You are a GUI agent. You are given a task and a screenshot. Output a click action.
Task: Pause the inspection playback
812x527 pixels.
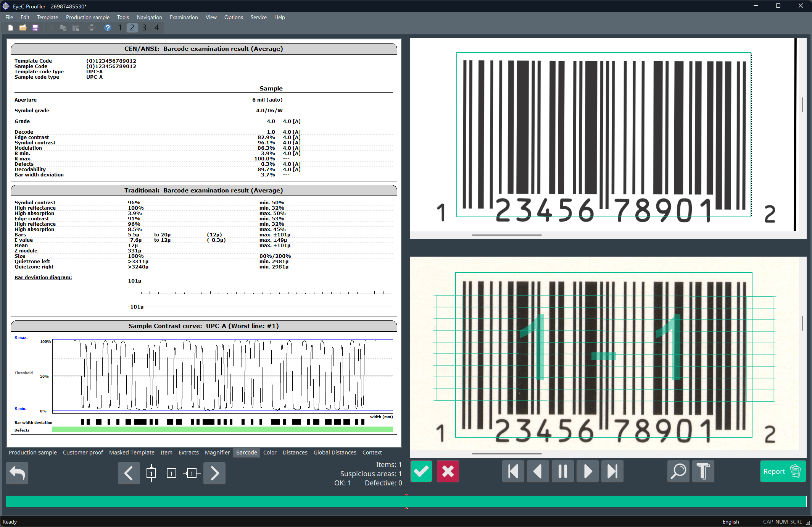pos(563,472)
